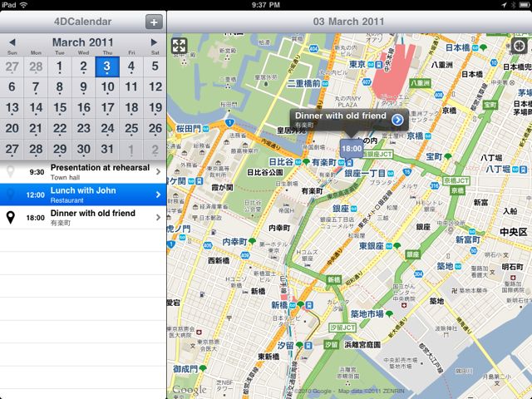Select February 28 greyed date
This screenshot has height=399, width=532.
(36, 66)
